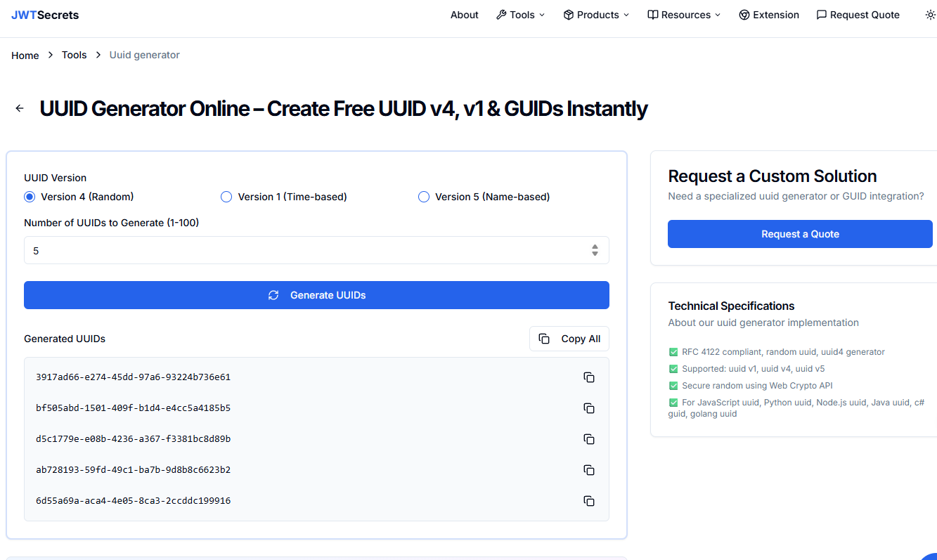Click the Number of UUIDs input field
This screenshot has height=560, width=937.
point(316,250)
